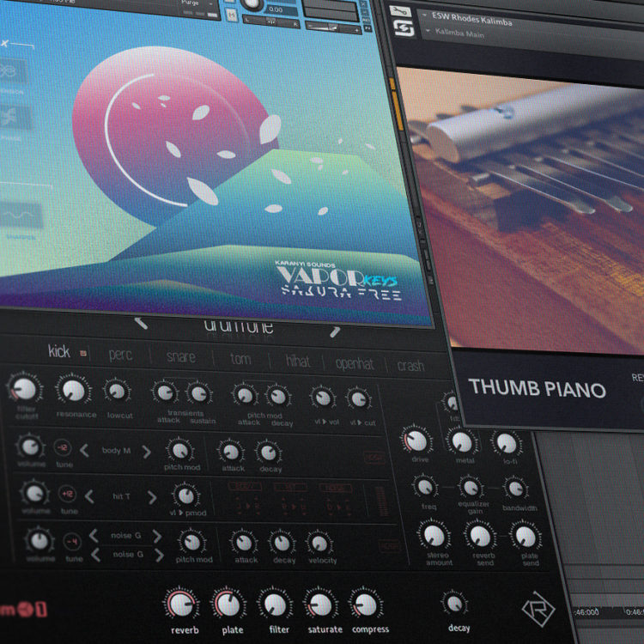Click the lo-fi knob
Image resolution: width=644 pixels, height=644 pixels.
(507, 444)
